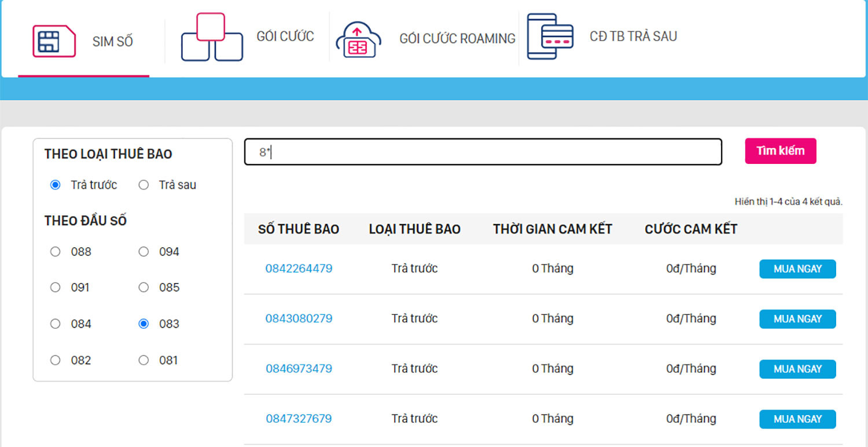Open number 0847327679 link

click(299, 419)
